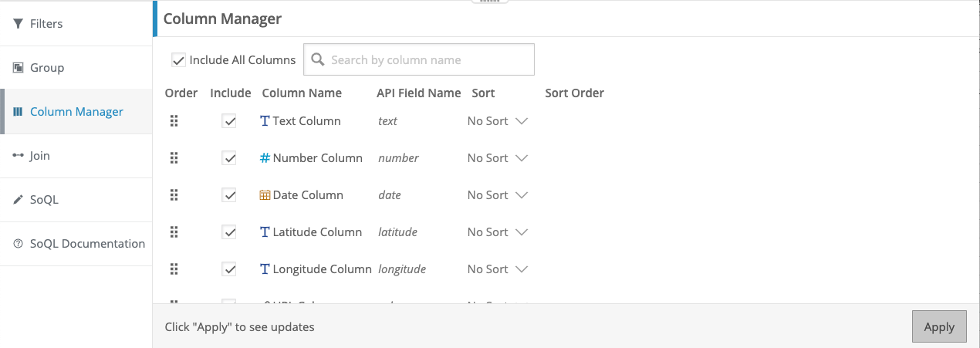Viewport: 980px width, 348px height.
Task: Click the Search by column name field
Action: (419, 59)
